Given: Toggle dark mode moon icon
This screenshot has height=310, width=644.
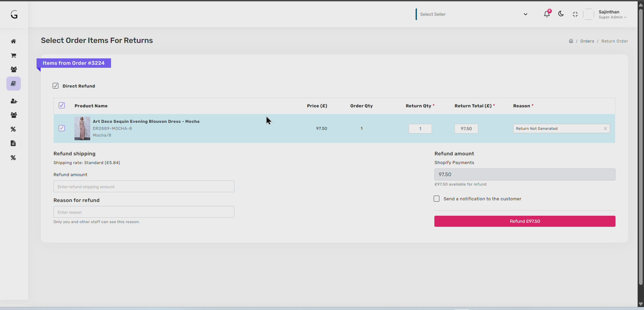Looking at the screenshot, I should point(561,14).
